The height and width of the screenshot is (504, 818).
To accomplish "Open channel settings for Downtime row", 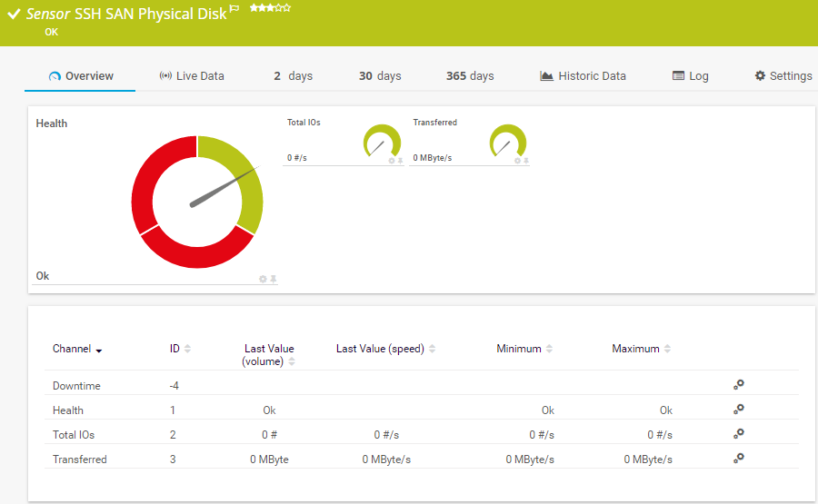I will (739, 385).
